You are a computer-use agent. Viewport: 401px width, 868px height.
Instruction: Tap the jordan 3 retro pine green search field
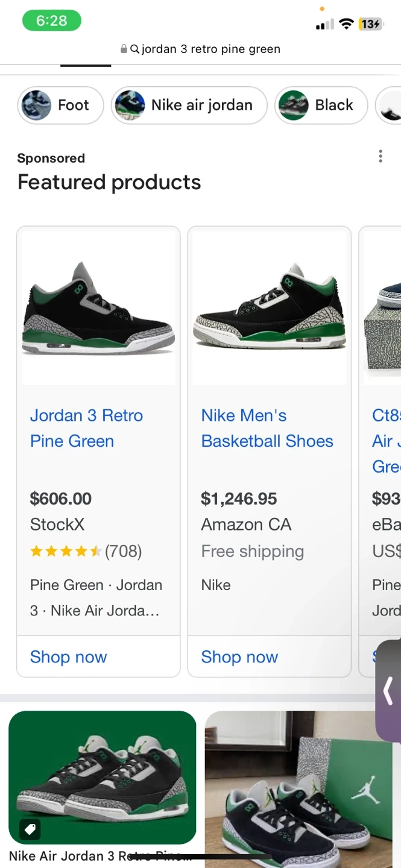click(210, 49)
